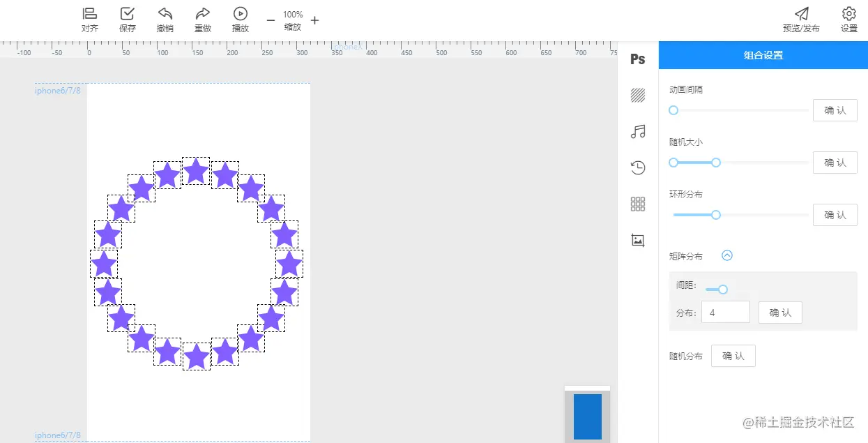The width and height of the screenshot is (868, 443).
Task: Collapse the 矩阵分布 section chevron
Action: pyautogui.click(x=727, y=256)
